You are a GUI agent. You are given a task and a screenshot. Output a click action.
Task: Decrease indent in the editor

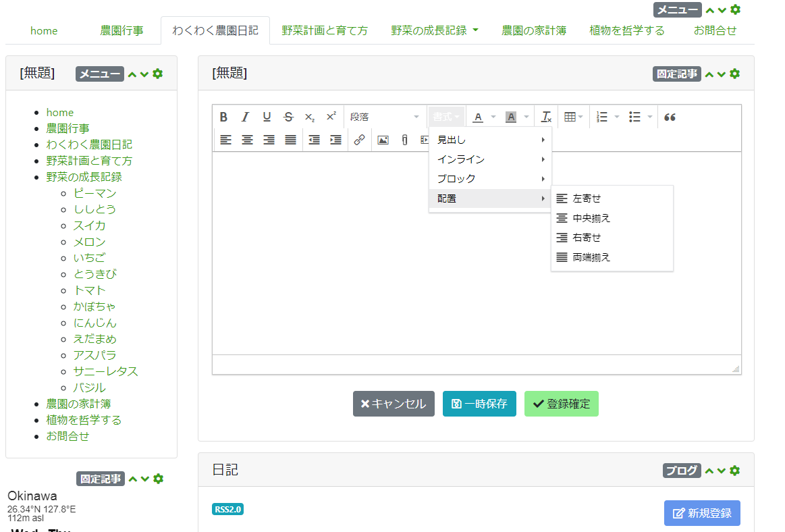315,140
